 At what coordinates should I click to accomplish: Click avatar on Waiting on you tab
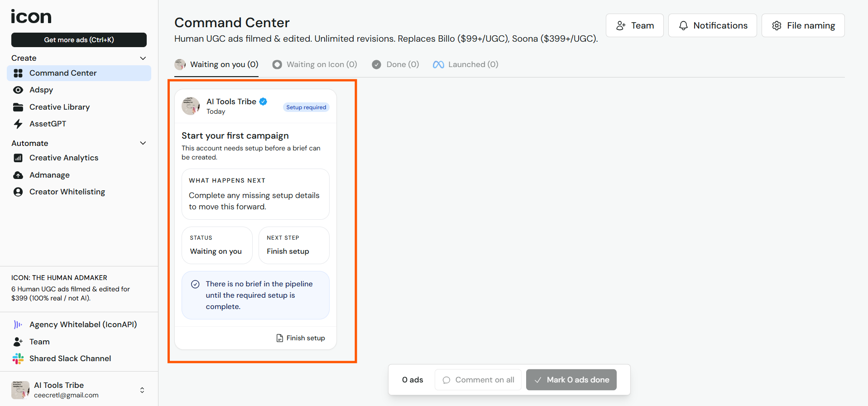click(x=180, y=64)
